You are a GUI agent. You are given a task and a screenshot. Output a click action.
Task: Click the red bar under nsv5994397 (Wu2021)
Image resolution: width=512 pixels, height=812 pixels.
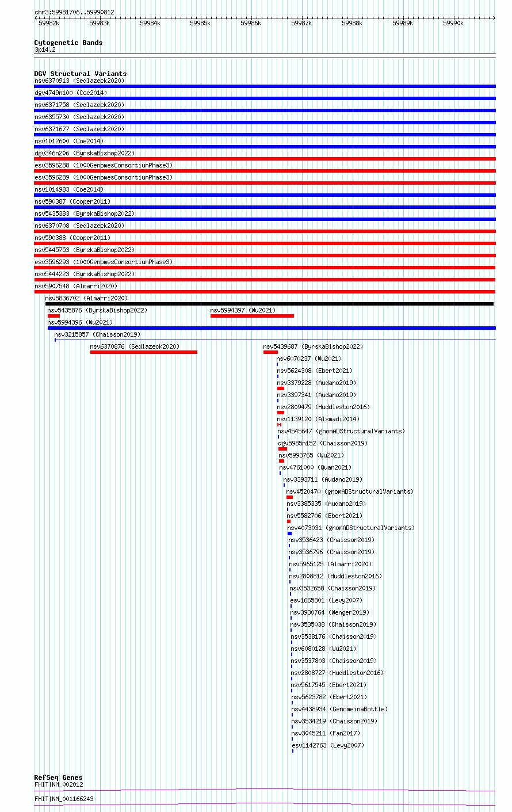[x=252, y=316]
